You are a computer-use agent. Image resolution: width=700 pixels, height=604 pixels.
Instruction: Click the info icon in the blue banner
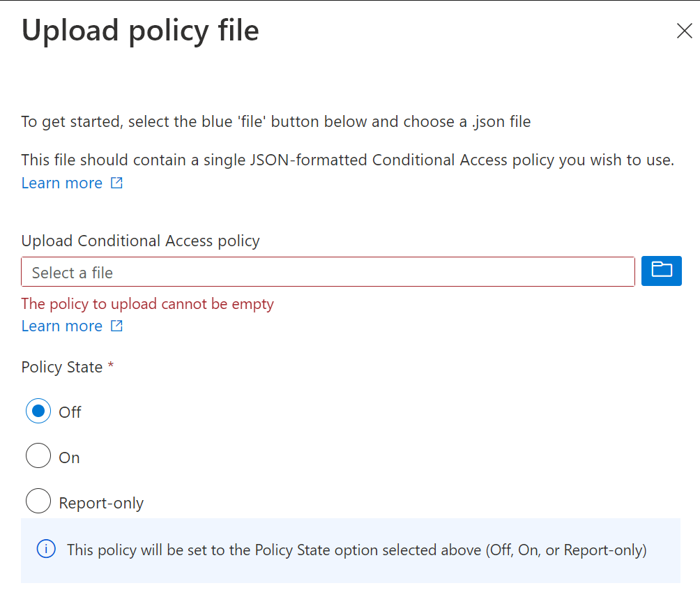(x=46, y=550)
